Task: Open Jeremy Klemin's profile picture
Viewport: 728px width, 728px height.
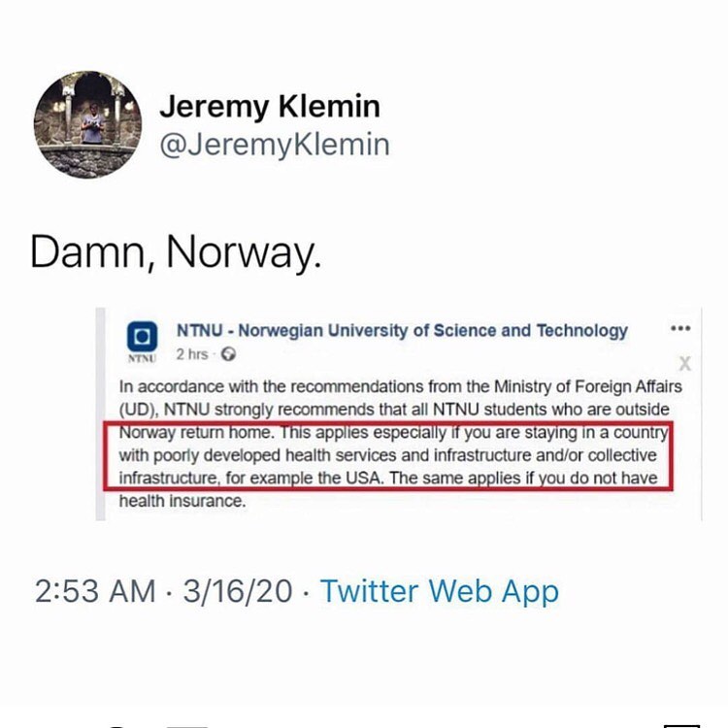Action: tap(87, 123)
